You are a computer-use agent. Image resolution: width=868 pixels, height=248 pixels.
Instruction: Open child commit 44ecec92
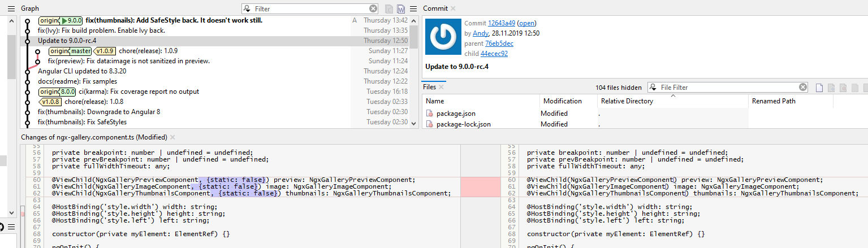(x=494, y=54)
